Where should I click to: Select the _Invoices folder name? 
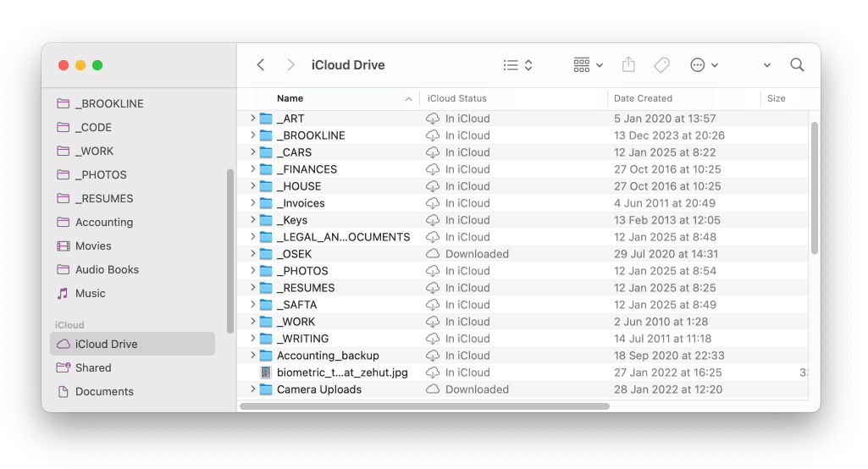pyautogui.click(x=301, y=203)
